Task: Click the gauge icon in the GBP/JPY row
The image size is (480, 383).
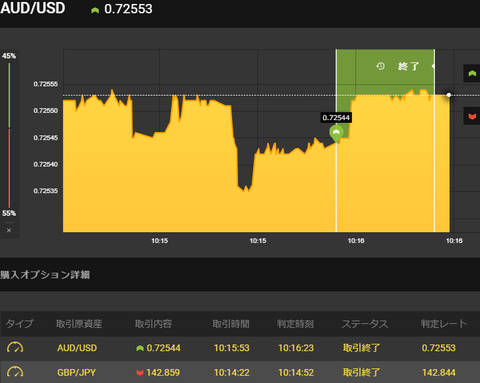Action: click(15, 372)
